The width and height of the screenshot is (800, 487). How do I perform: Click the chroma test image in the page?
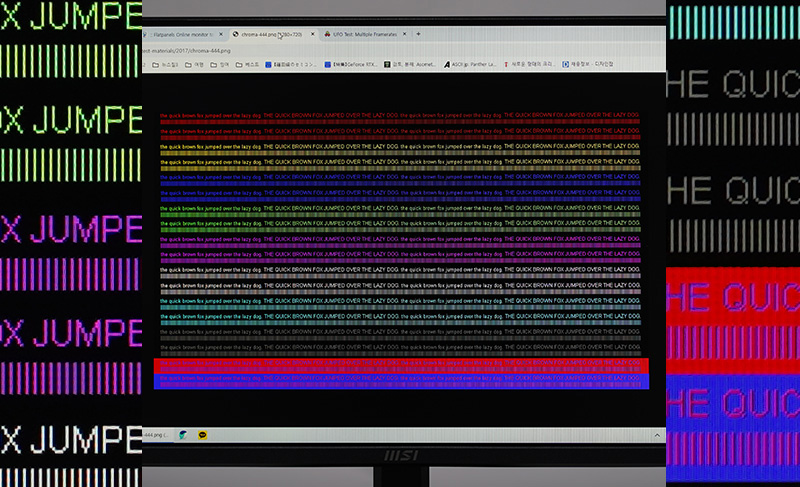point(401,250)
